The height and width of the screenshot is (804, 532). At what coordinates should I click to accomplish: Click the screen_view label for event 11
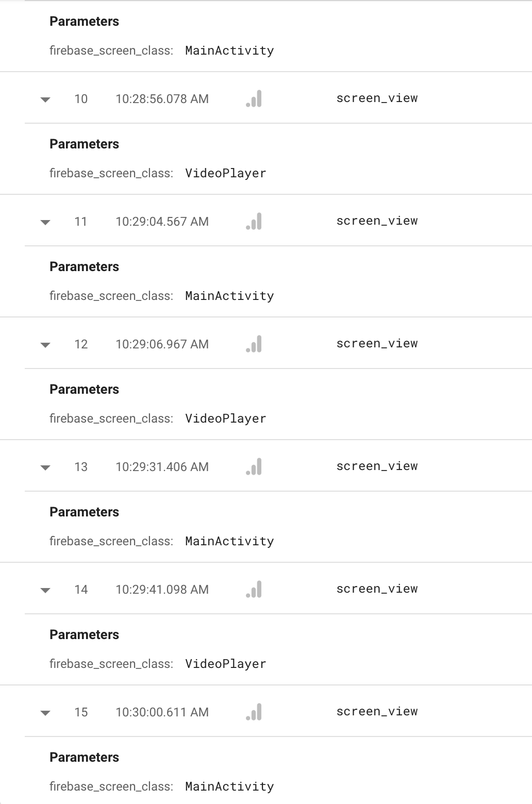pyautogui.click(x=377, y=221)
